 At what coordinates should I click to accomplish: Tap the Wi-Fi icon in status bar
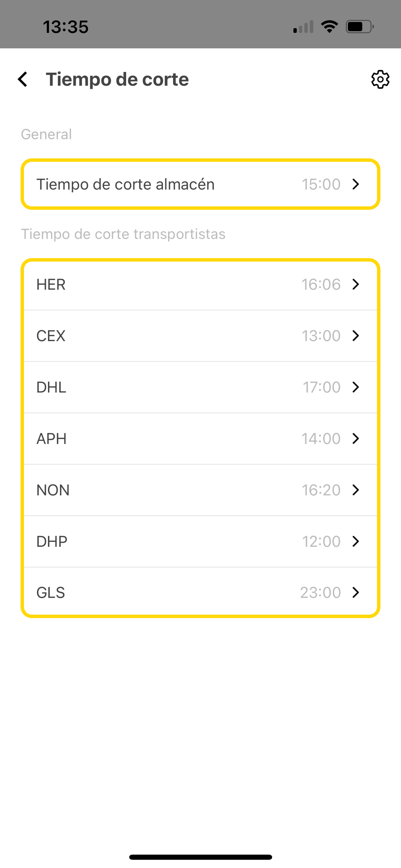point(329,27)
